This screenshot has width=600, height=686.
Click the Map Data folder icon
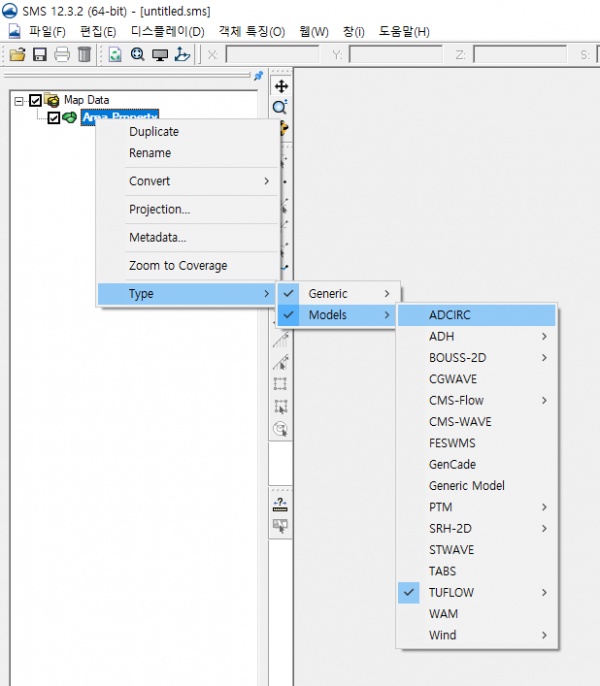click(x=52, y=100)
